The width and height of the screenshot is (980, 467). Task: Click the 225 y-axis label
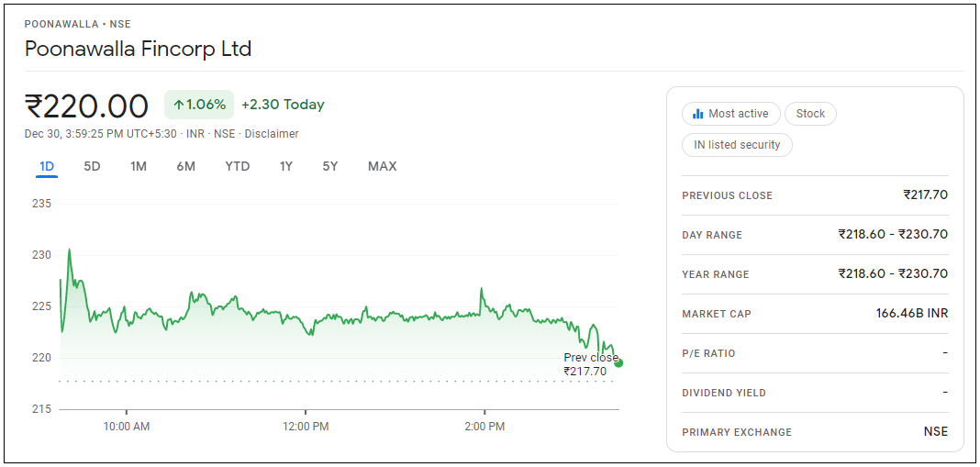[x=41, y=306]
